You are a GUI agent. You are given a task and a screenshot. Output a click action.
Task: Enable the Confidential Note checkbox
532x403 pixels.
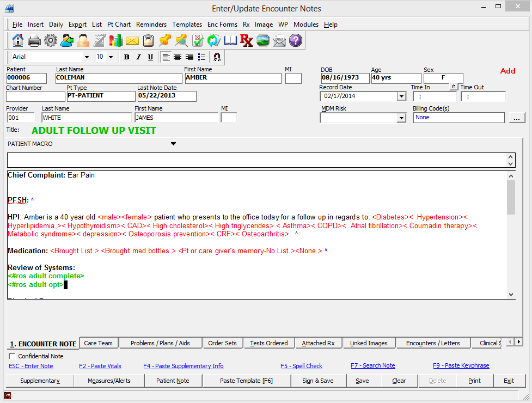tap(13, 356)
